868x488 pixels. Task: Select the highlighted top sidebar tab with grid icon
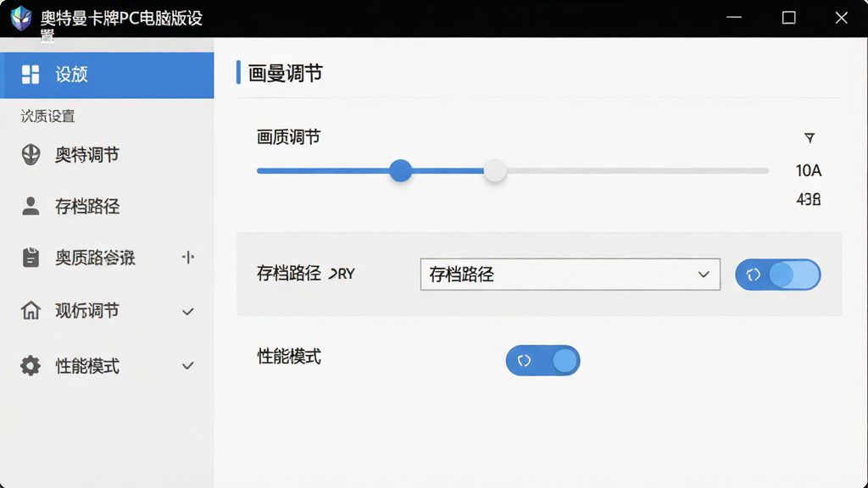pyautogui.click(x=107, y=75)
